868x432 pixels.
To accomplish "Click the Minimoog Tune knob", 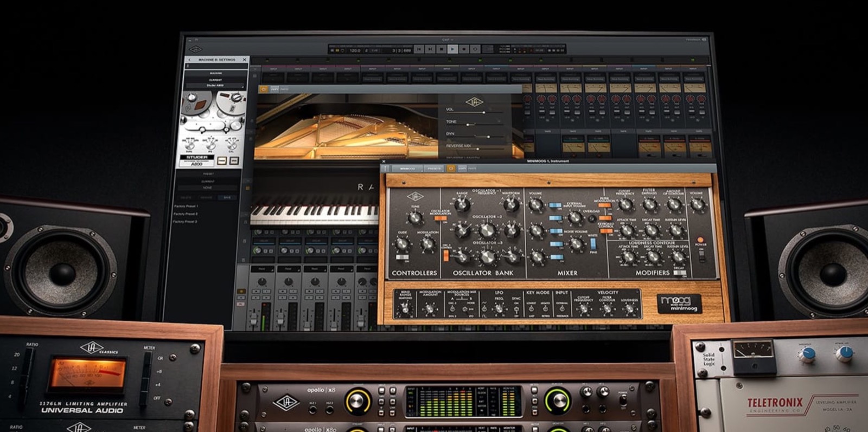I will coord(416,218).
